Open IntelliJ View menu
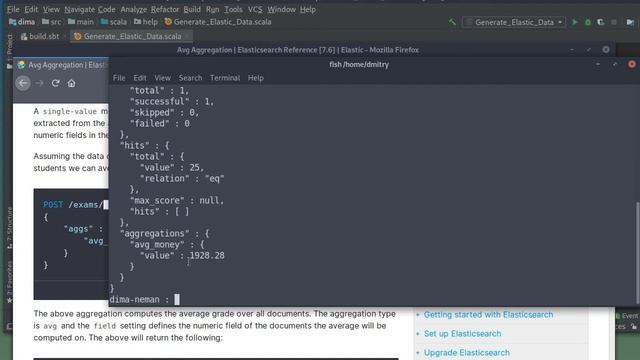640x360 pixels. (51, 9)
